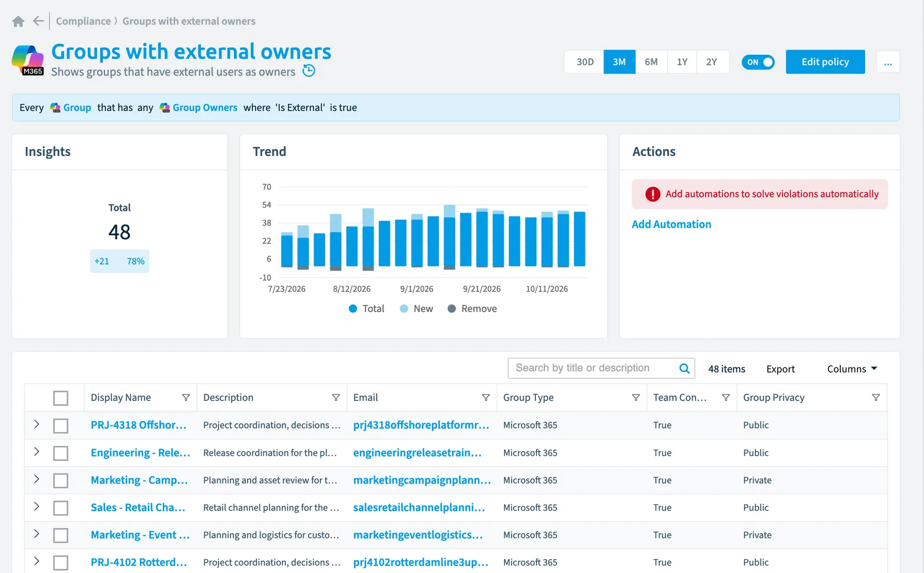Screen dimensions: 924x573
Task: Expand the PRJ-4318 Offshore row
Action: (x=36, y=424)
